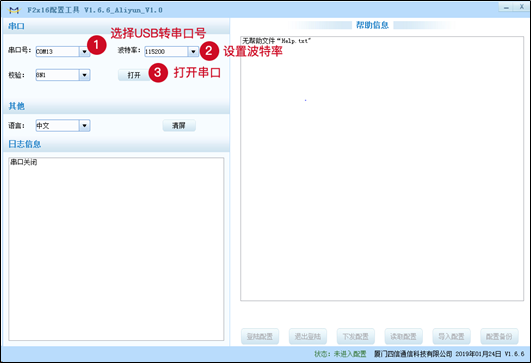Open the 串口号 COM13 dropdown arrow
Image resolution: width=531 pixels, height=363 pixels.
pyautogui.click(x=84, y=51)
